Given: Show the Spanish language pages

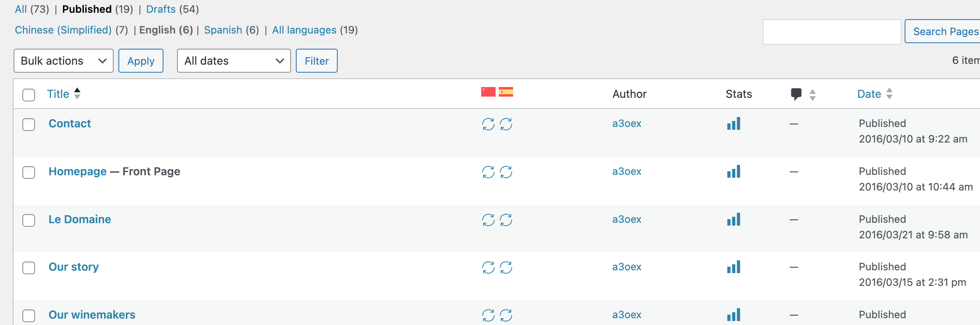Looking at the screenshot, I should (x=223, y=30).
